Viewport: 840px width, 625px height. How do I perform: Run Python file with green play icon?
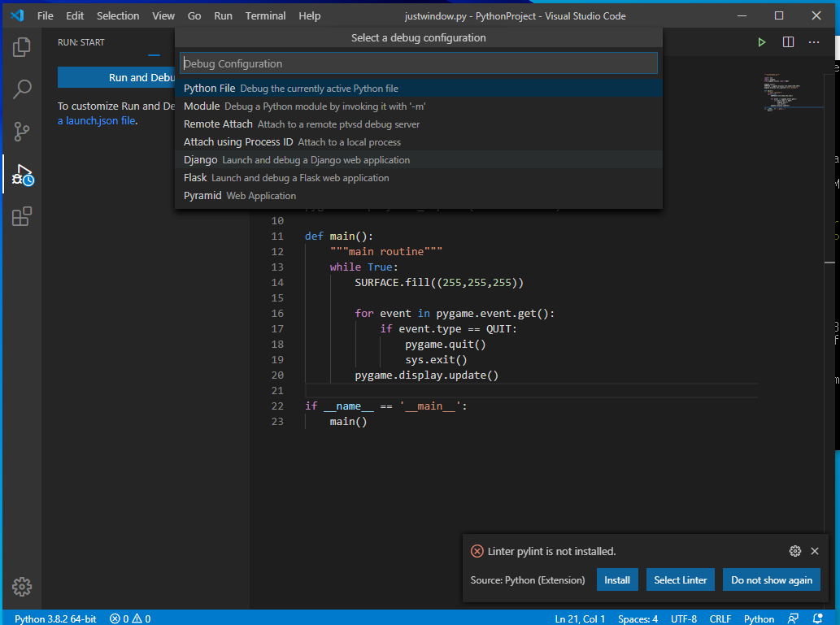(761, 42)
